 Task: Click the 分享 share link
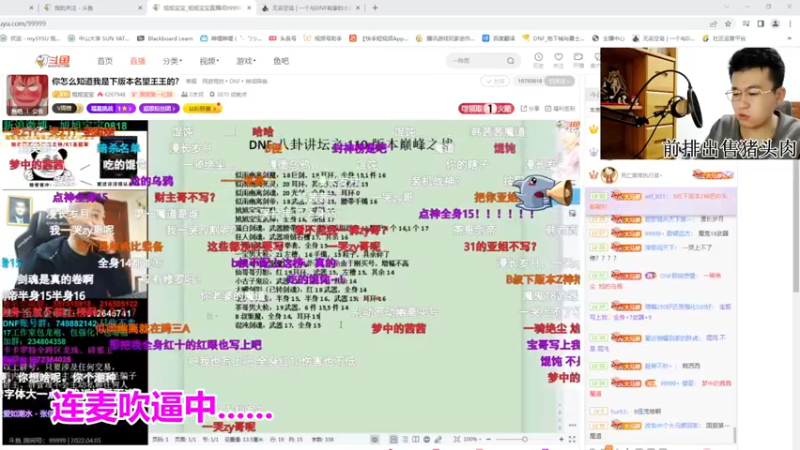click(530, 109)
